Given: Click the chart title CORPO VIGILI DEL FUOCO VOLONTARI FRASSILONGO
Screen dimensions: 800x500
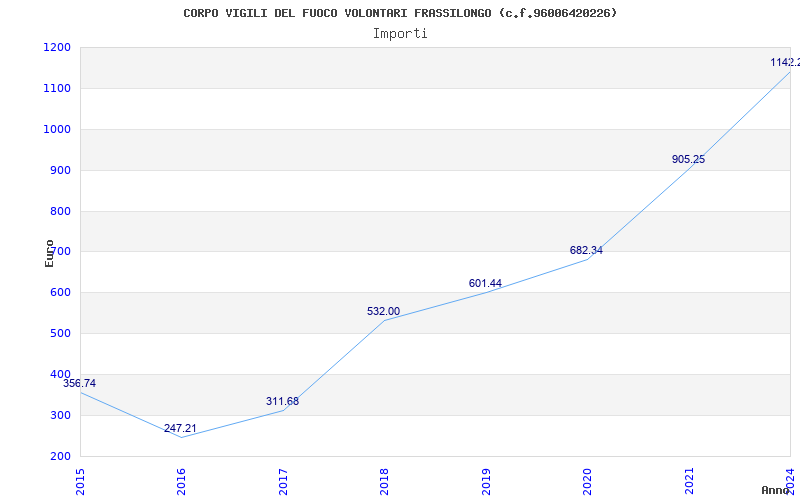Looking at the screenshot, I should click(x=400, y=13).
